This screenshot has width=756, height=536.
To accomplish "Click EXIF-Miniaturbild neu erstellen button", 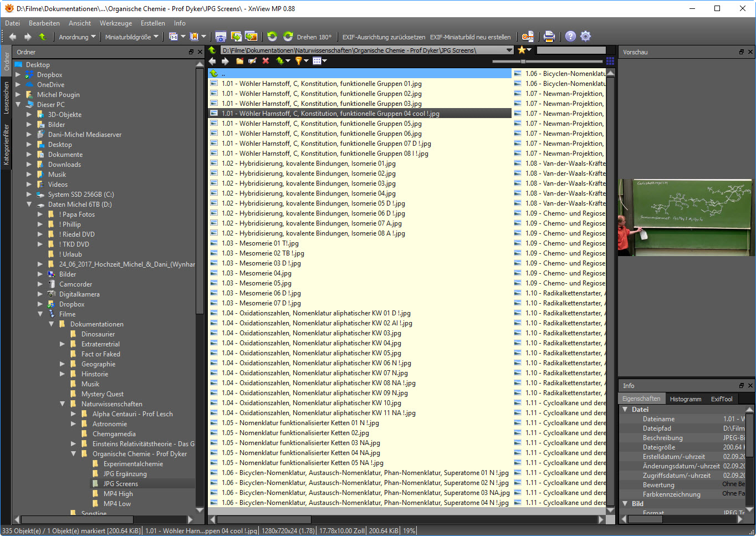I will pyautogui.click(x=470, y=37).
